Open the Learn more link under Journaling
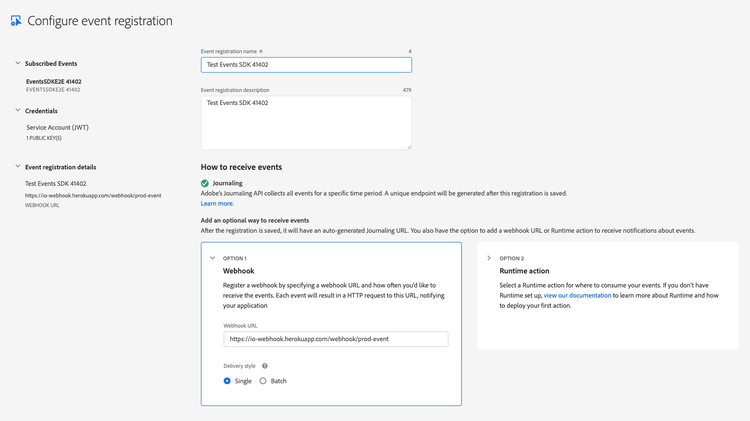750x421 pixels. click(x=217, y=203)
